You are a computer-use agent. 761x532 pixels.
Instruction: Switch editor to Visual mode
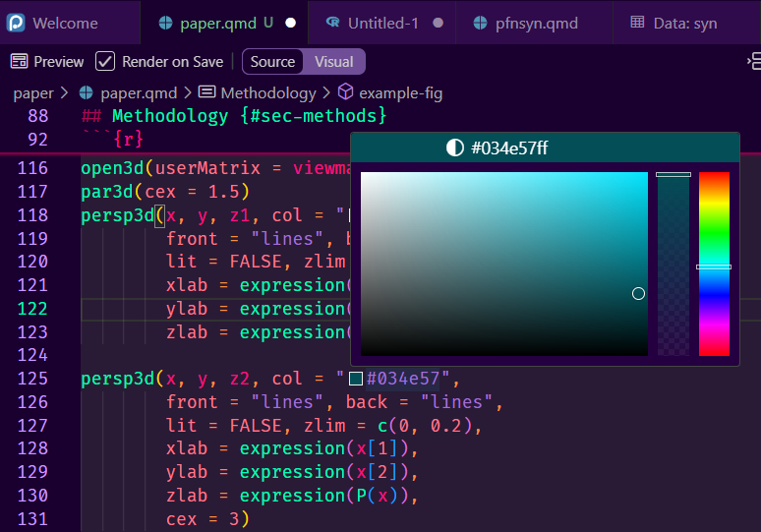coord(334,62)
